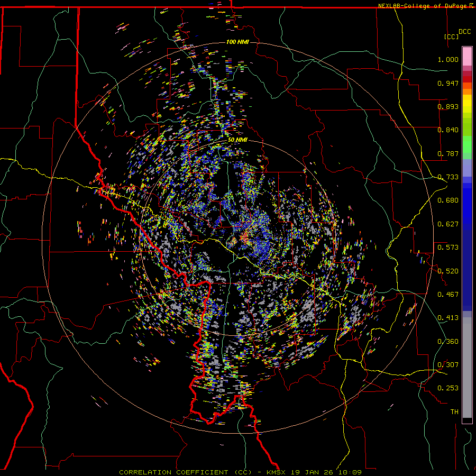Pick the red swatch beside 0.947
The height and width of the screenshot is (476, 476).
pyautogui.click(x=467, y=79)
